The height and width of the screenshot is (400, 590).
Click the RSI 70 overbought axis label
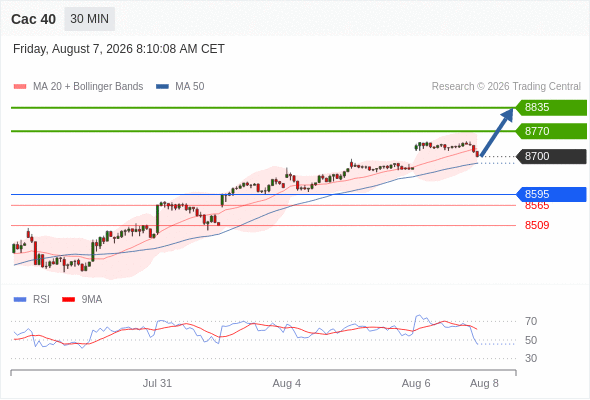point(531,321)
